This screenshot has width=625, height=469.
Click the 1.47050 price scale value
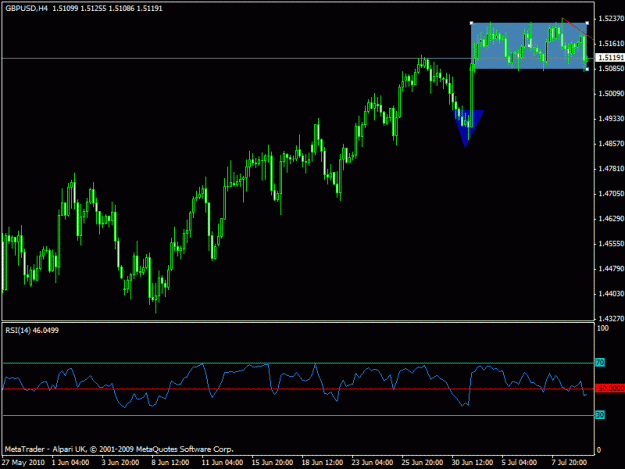611,194
